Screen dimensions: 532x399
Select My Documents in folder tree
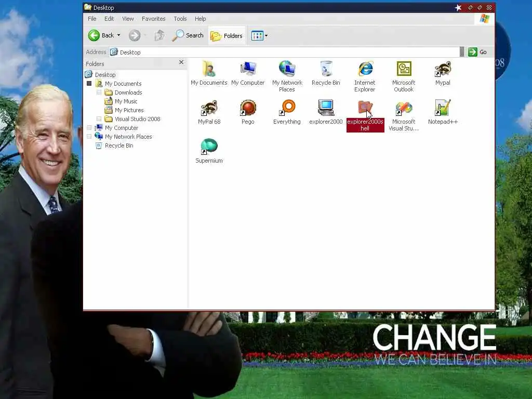pos(123,84)
